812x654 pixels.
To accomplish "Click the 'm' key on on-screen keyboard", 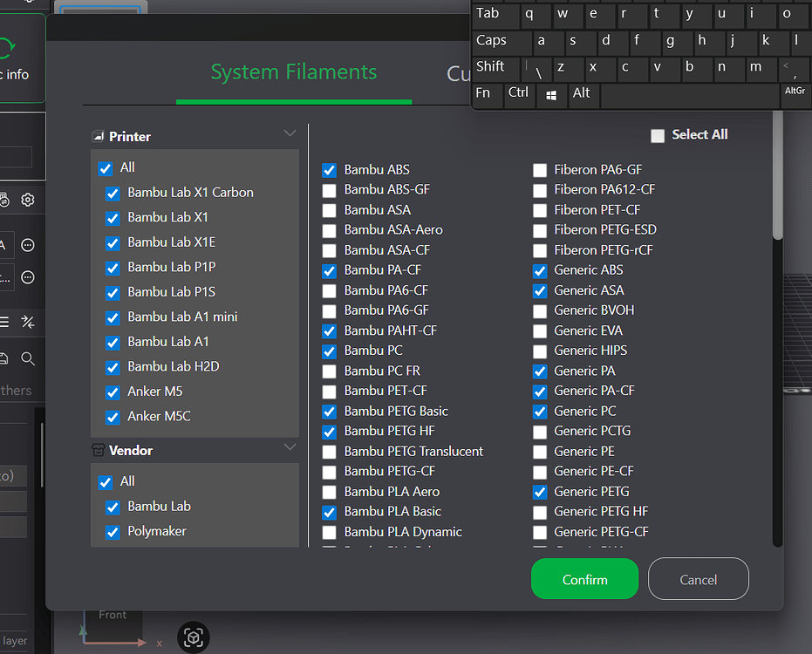I will [x=761, y=68].
